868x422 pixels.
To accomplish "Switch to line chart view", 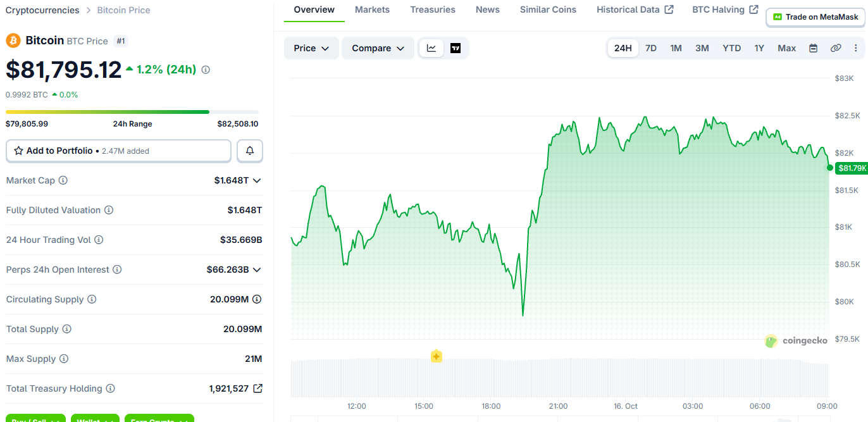I will click(x=431, y=48).
